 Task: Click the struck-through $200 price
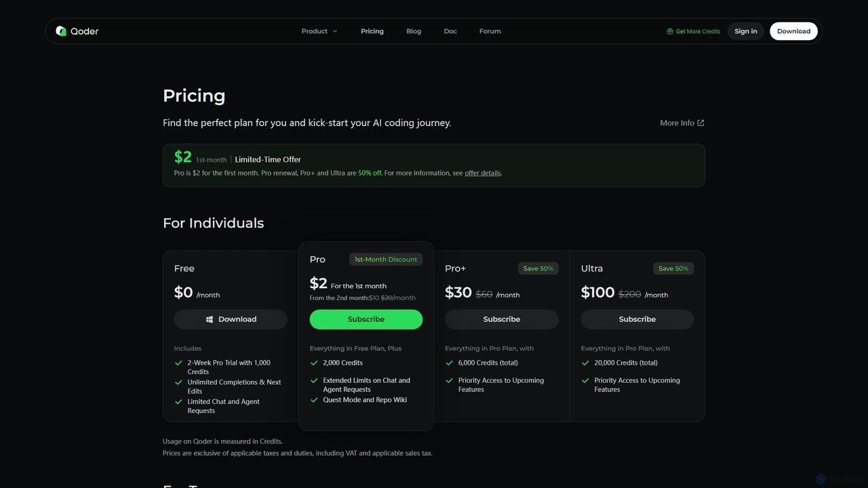coord(630,294)
